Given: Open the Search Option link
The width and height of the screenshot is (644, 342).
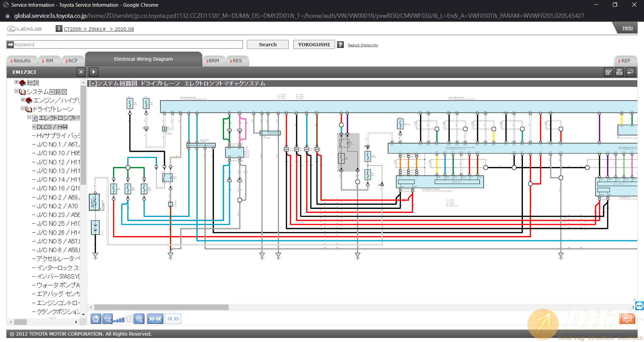Looking at the screenshot, I should click(363, 45).
